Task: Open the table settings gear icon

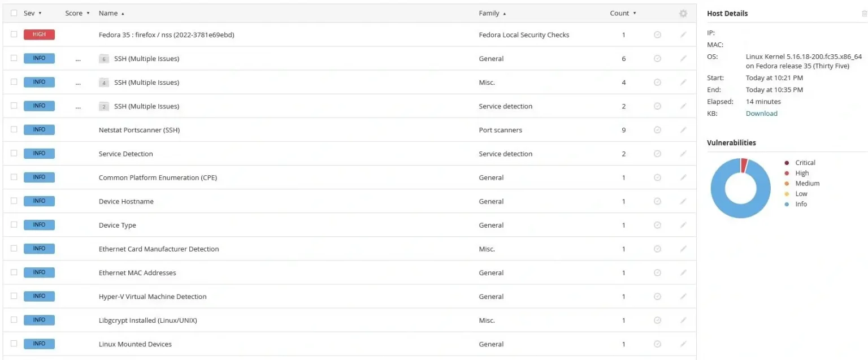Action: (x=683, y=14)
